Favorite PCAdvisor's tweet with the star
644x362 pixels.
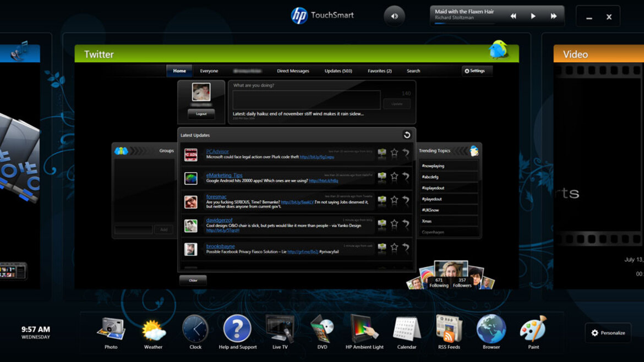point(394,153)
